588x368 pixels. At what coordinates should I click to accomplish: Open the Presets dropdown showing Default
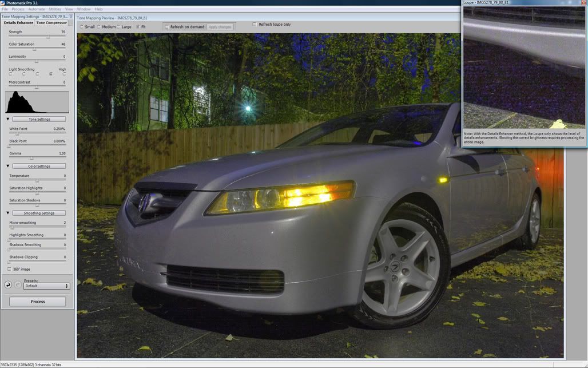click(46, 286)
